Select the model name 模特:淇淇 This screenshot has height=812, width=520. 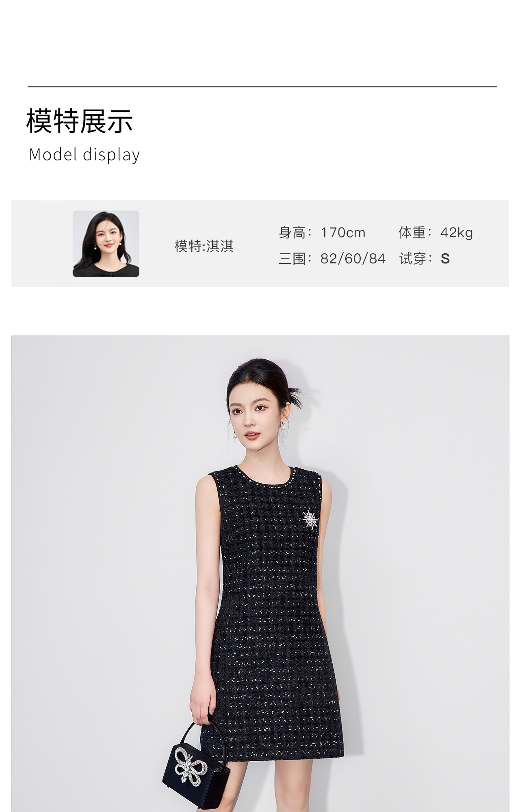coord(204,246)
